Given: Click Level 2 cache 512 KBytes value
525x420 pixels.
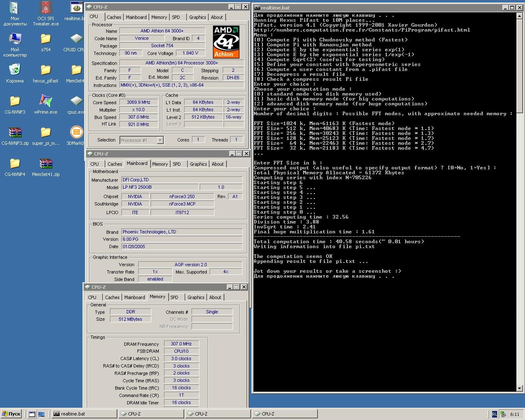Looking at the screenshot, I should [203, 117].
